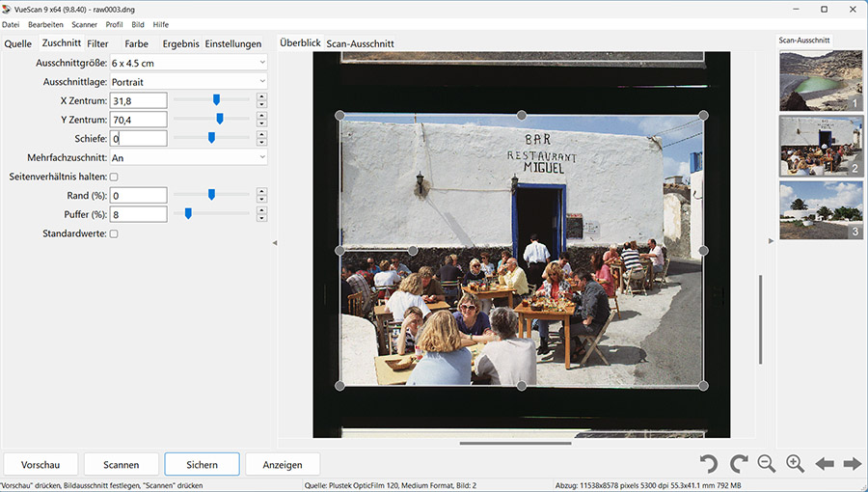
Task: Expand the Ausschnittlage dropdown
Action: click(188, 82)
